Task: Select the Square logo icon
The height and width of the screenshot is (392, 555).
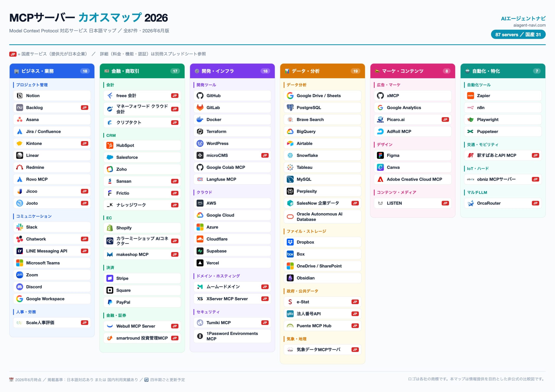Action: (x=110, y=290)
